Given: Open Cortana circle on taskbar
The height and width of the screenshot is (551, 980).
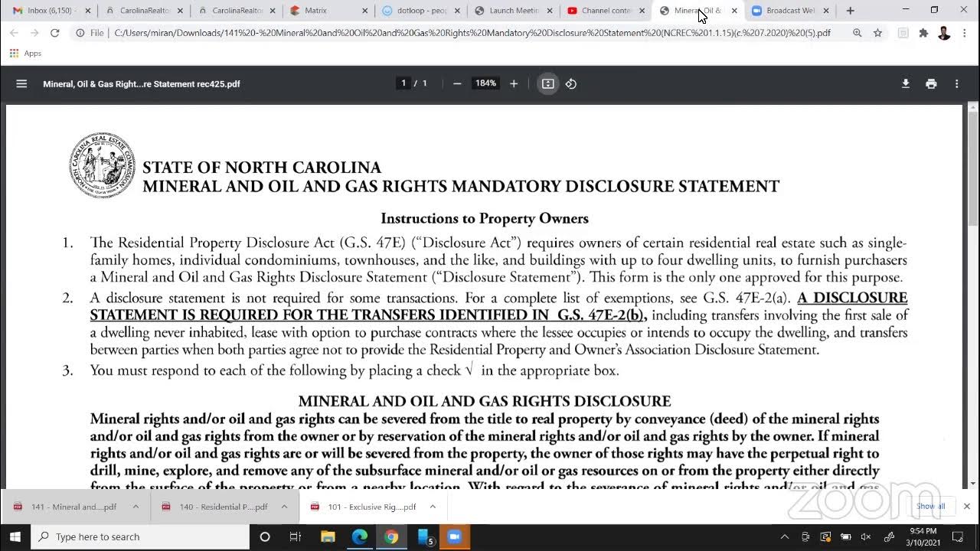Looking at the screenshot, I should click(x=265, y=536).
